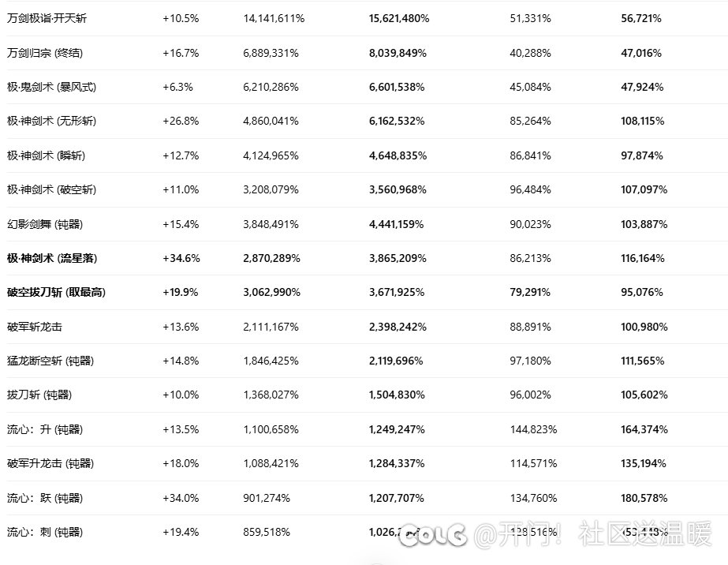The width and height of the screenshot is (728, 565).
Task: Click the +26.8% increase value
Action: click(x=181, y=121)
